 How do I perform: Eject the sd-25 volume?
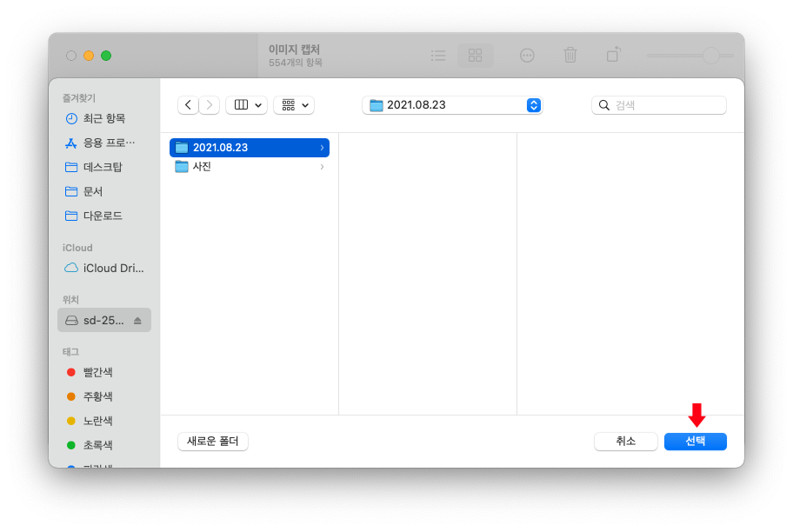pyautogui.click(x=137, y=321)
